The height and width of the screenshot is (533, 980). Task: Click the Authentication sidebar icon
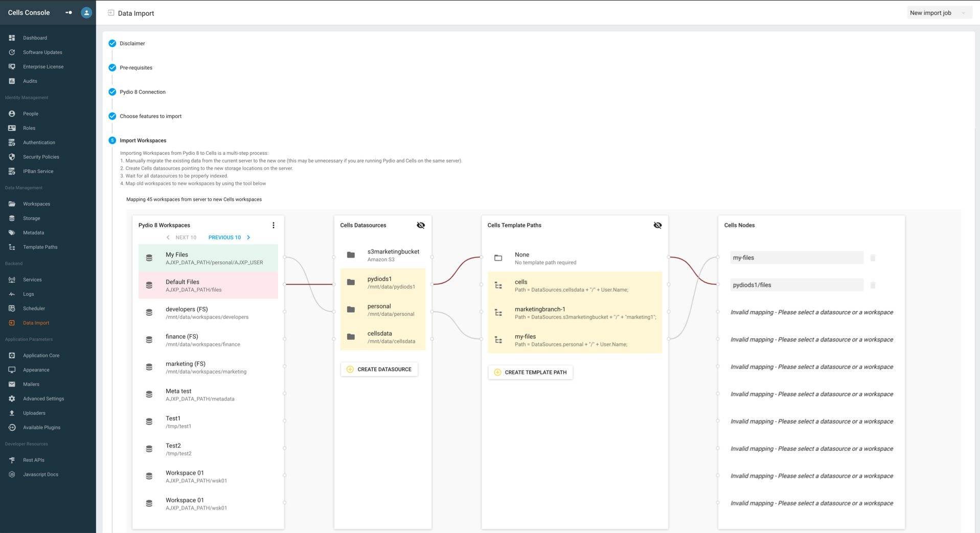pos(12,143)
